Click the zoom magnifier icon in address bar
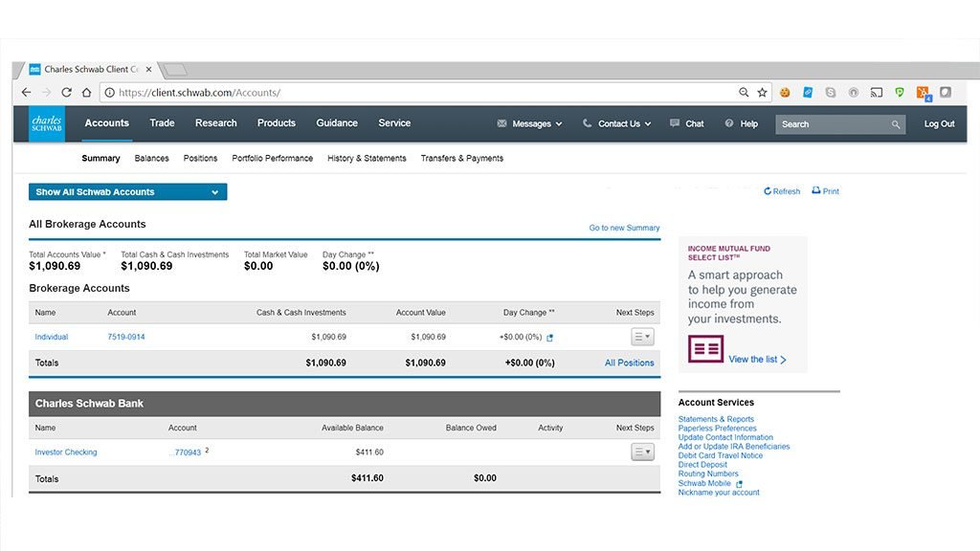The width and height of the screenshot is (980, 551). coord(744,93)
